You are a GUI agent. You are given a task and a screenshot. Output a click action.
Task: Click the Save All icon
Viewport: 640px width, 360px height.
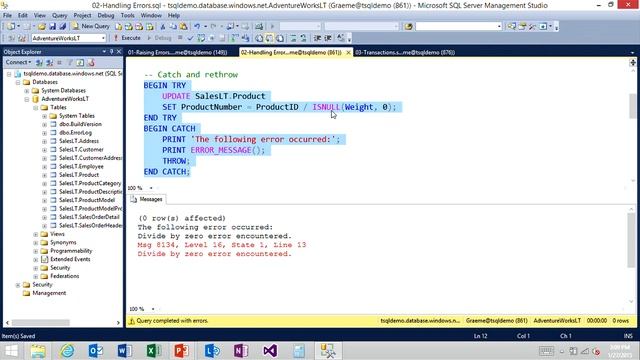62,26
